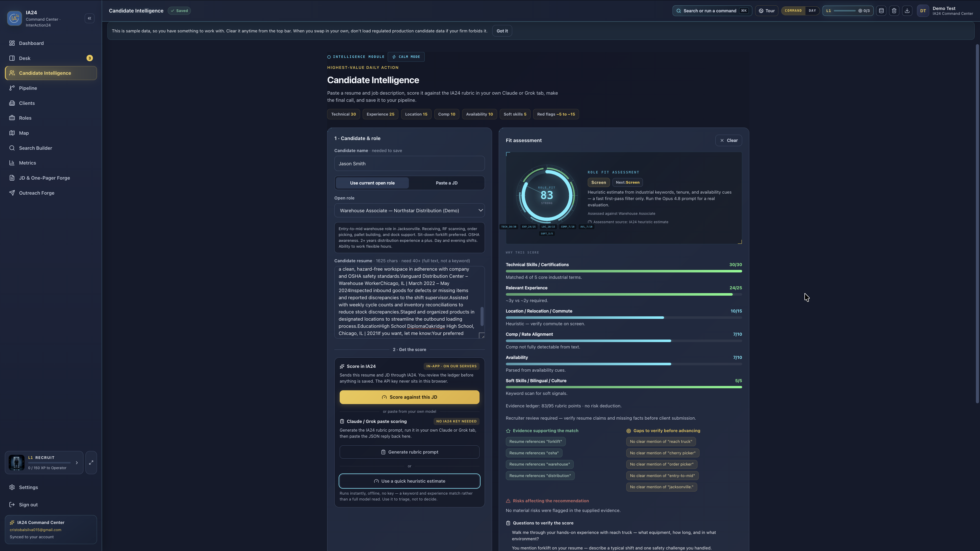The height and width of the screenshot is (551, 980).
Task: Click the chip No clear mention of "reach truck"
Action: (x=661, y=442)
